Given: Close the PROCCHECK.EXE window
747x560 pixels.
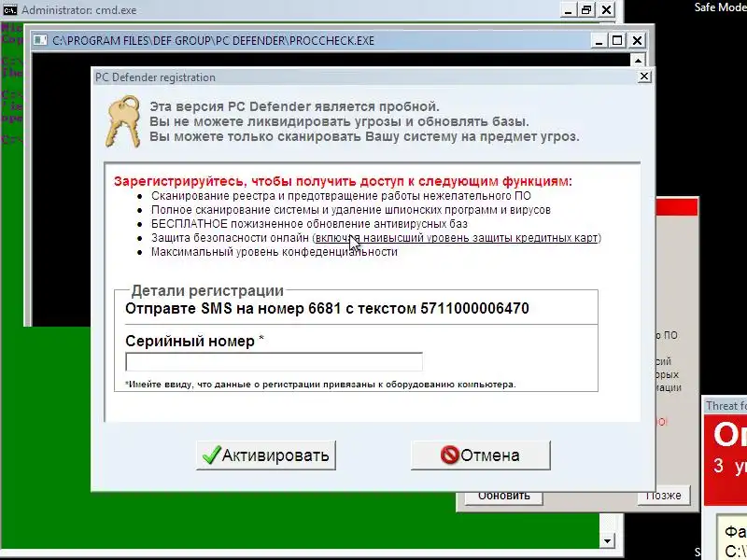Looking at the screenshot, I should coord(637,40).
